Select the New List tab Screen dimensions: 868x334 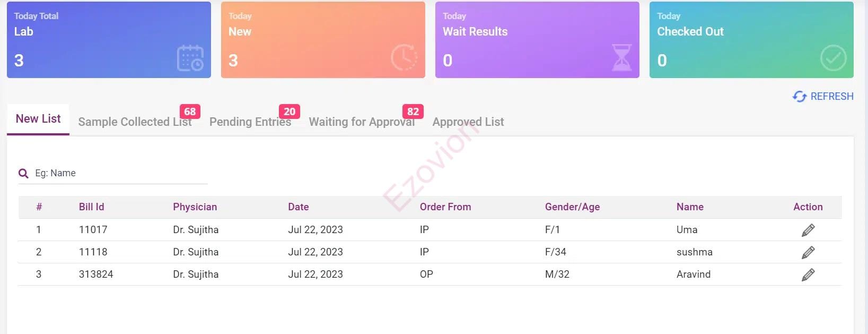[x=38, y=119]
